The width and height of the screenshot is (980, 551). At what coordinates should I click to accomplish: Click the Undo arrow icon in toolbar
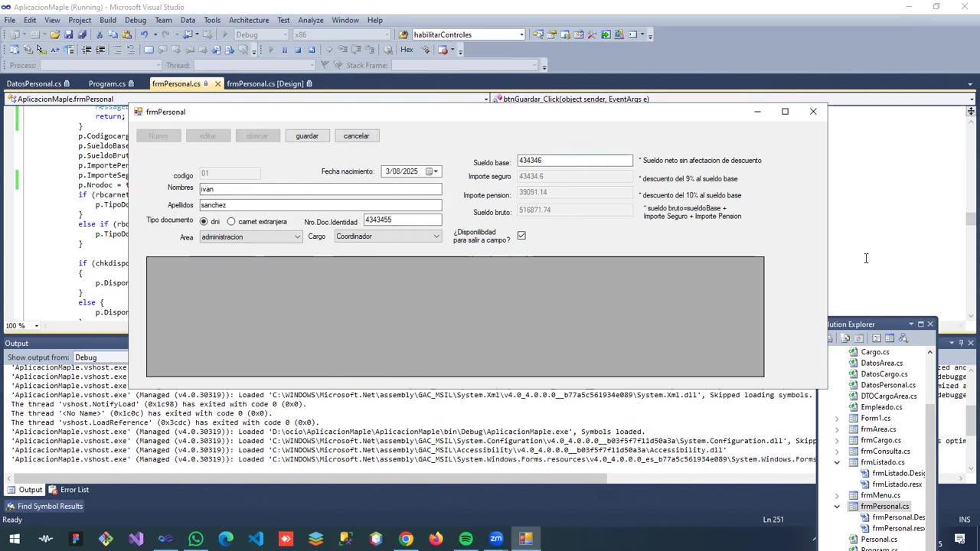pyautogui.click(x=144, y=34)
